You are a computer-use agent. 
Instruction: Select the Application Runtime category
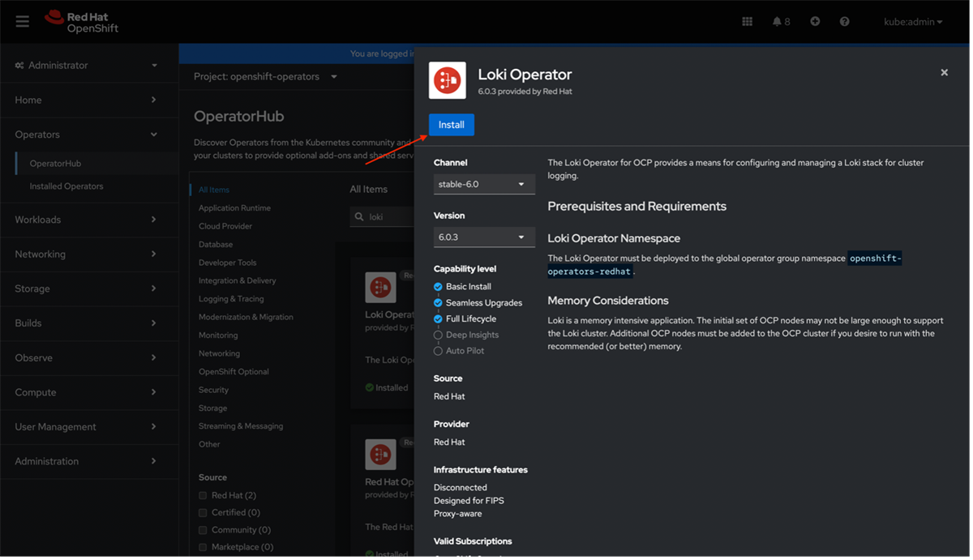(235, 208)
